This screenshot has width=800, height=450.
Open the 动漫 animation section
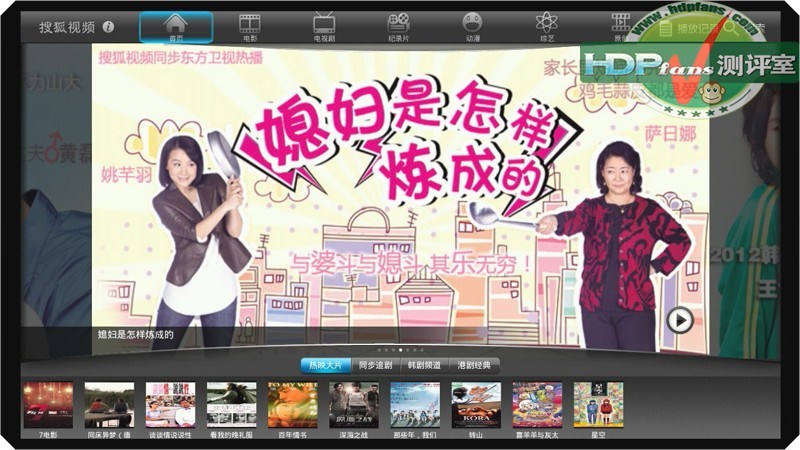click(472, 27)
